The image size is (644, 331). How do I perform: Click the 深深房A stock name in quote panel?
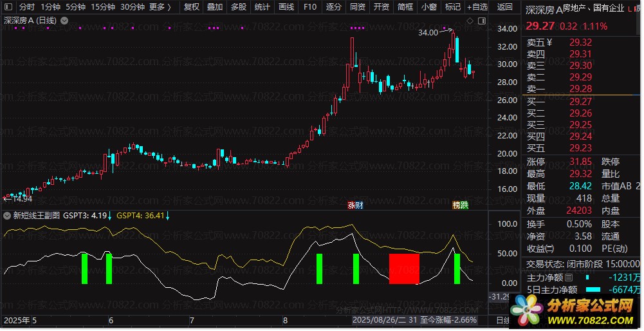click(544, 10)
